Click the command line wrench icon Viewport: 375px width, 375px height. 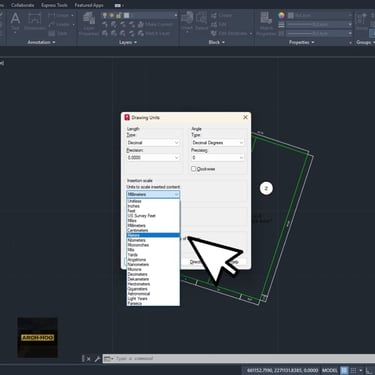coord(97,359)
